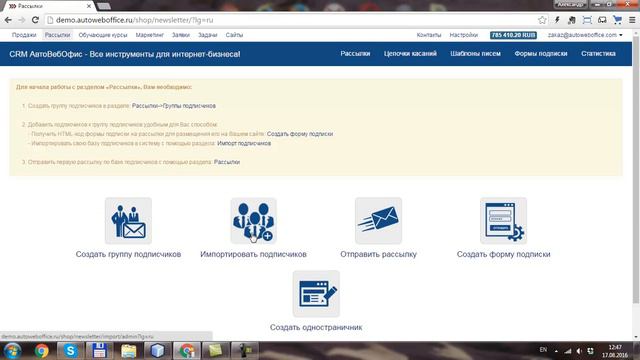The image size is (640, 360).
Task: Open the Сайты menu
Action: tap(234, 35)
